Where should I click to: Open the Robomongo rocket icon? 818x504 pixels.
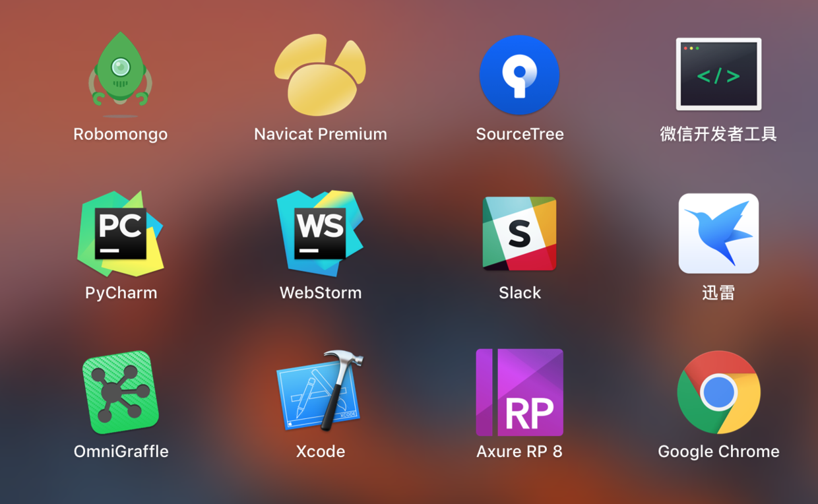click(x=120, y=75)
